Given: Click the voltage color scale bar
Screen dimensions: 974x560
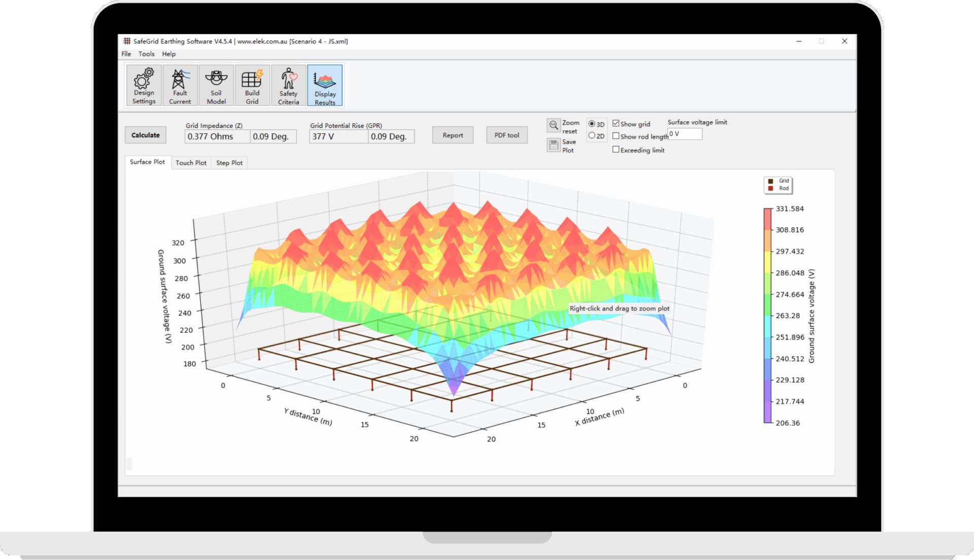Looking at the screenshot, I should click(x=768, y=315).
